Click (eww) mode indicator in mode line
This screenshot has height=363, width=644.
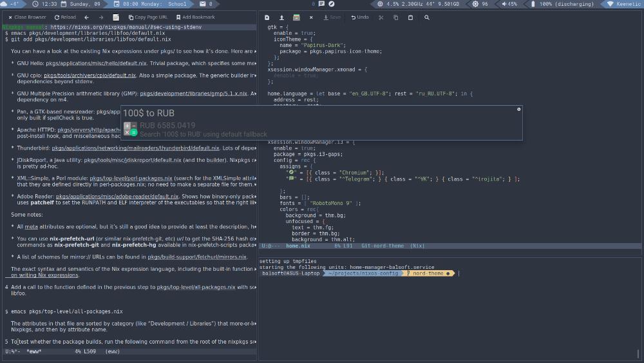point(112,351)
